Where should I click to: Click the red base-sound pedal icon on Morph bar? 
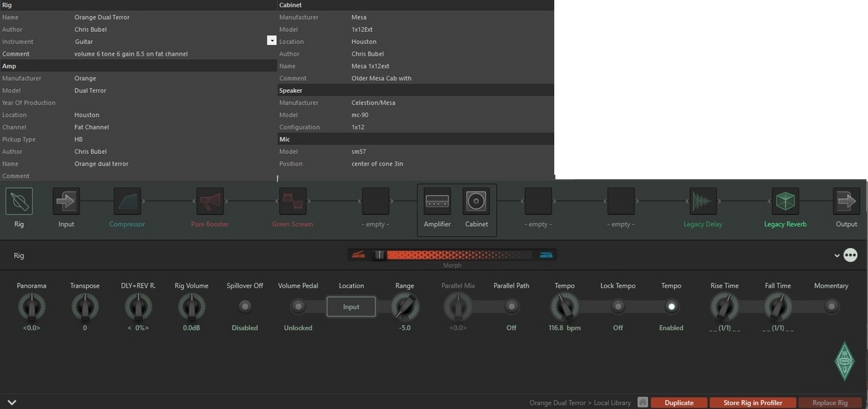pyautogui.click(x=359, y=254)
